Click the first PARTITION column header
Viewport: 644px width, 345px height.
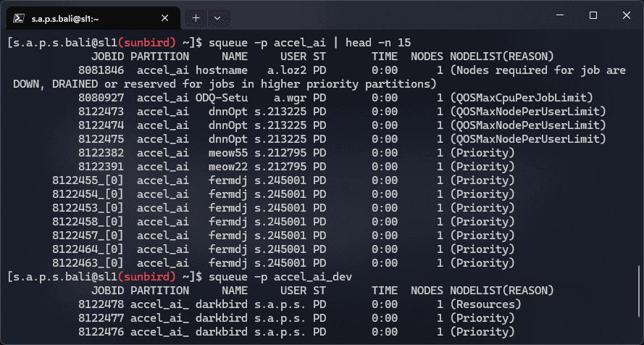(160, 57)
